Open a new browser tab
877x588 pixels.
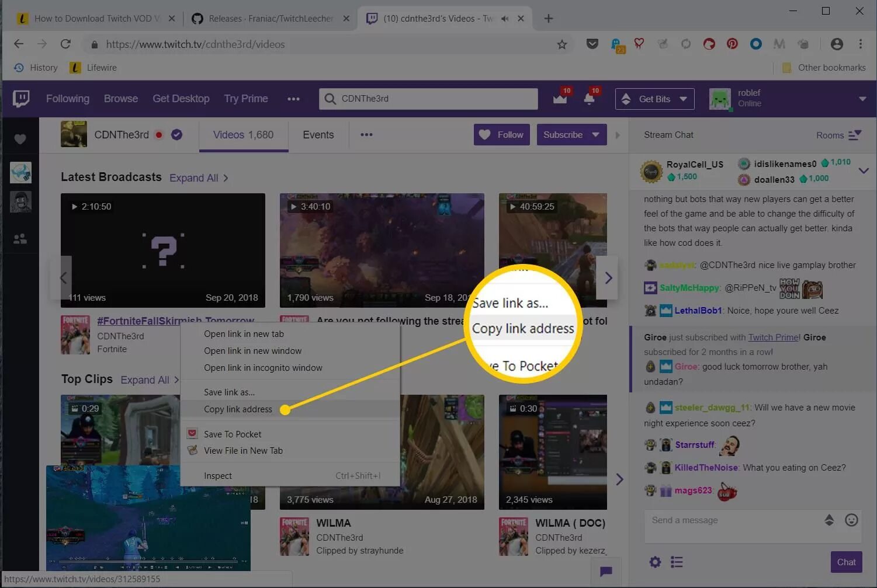point(548,19)
